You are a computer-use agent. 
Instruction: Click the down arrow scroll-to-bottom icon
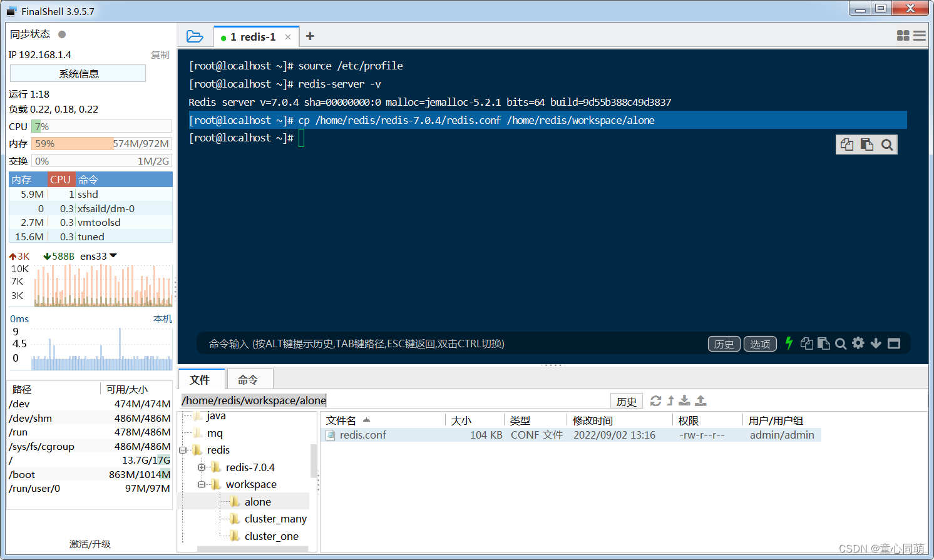pos(876,343)
